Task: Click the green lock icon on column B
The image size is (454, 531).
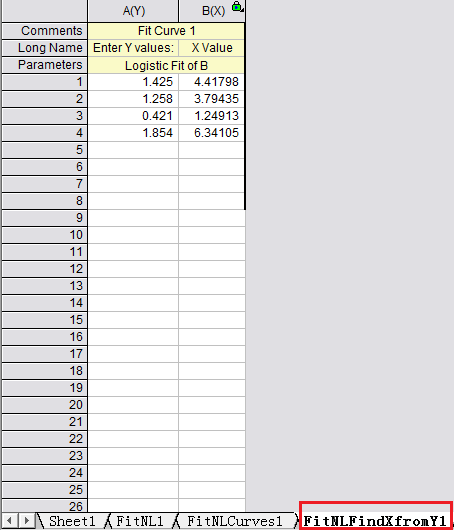Action: click(237, 7)
